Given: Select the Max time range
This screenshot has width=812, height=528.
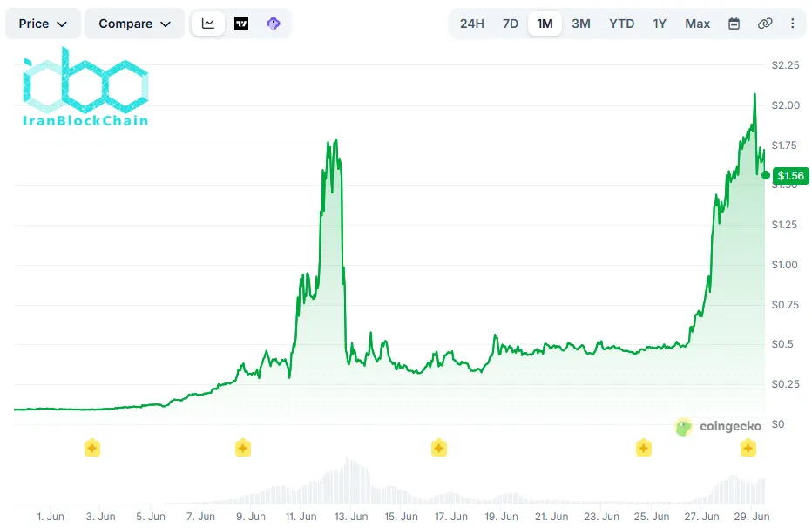Looking at the screenshot, I should (697, 24).
